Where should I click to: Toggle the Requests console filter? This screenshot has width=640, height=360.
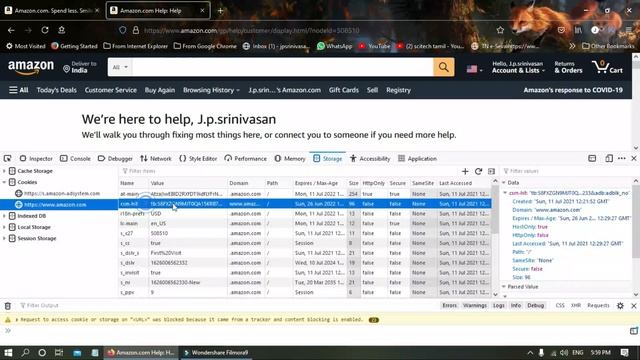[598, 306]
